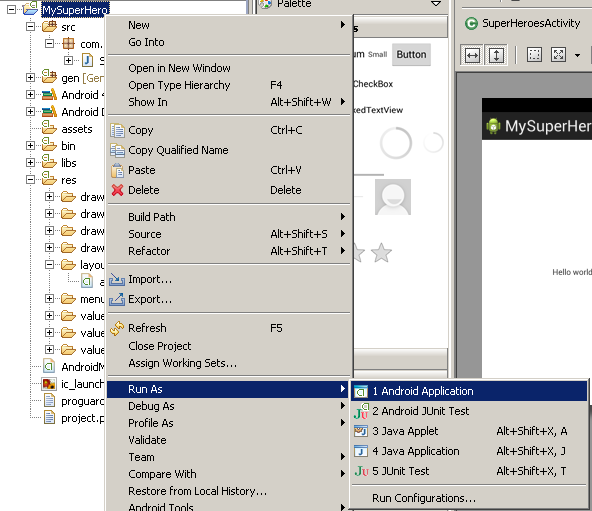Click the JUnit Test icon
Image resolution: width=592 pixels, height=511 pixels.
[361, 471]
